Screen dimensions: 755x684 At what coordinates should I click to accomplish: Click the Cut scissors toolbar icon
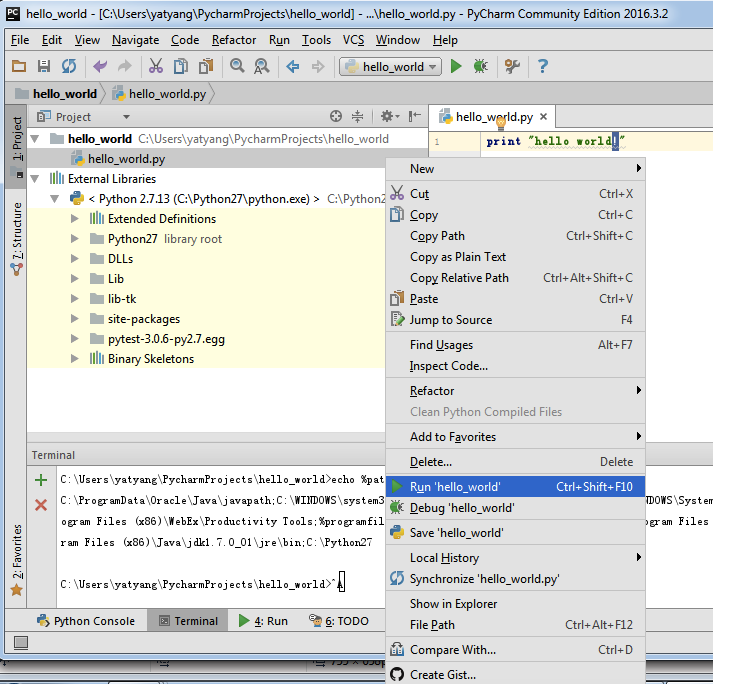[x=156, y=66]
